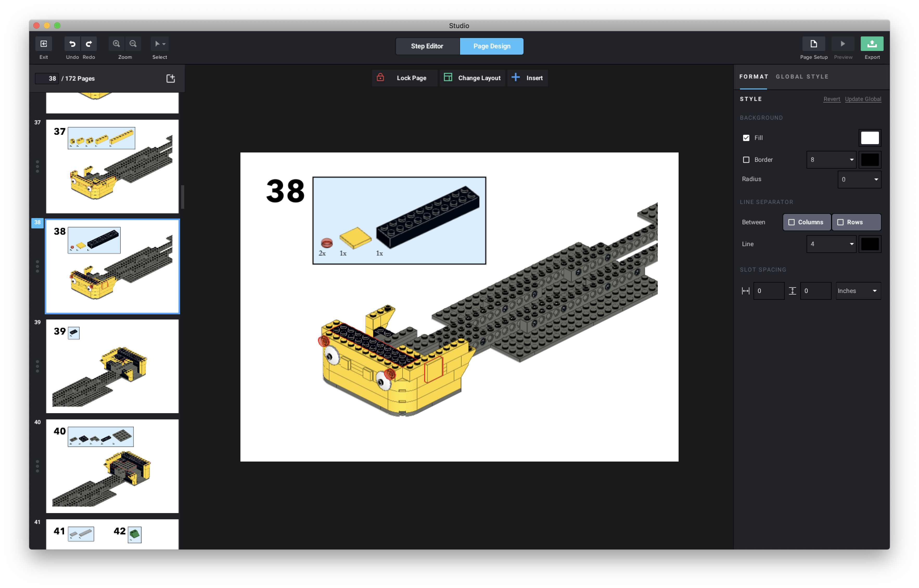The height and width of the screenshot is (588, 919).
Task: Select the page 37 thumbnail
Action: [112, 167]
